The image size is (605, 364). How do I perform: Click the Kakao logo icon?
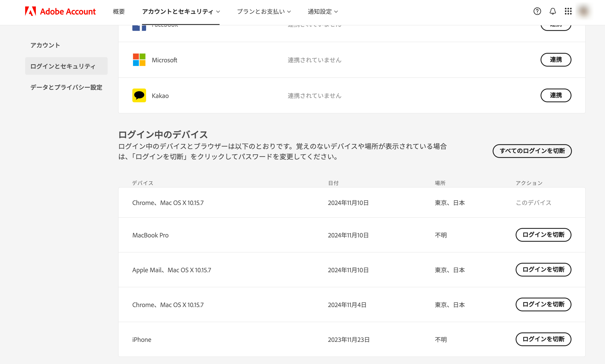pos(139,95)
